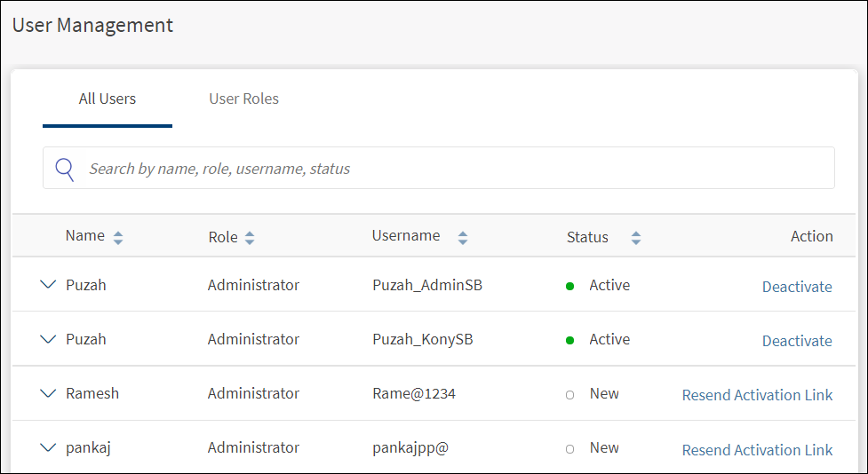This screenshot has height=474, width=868.
Task: Switch to the All Users tab
Action: coord(108,99)
